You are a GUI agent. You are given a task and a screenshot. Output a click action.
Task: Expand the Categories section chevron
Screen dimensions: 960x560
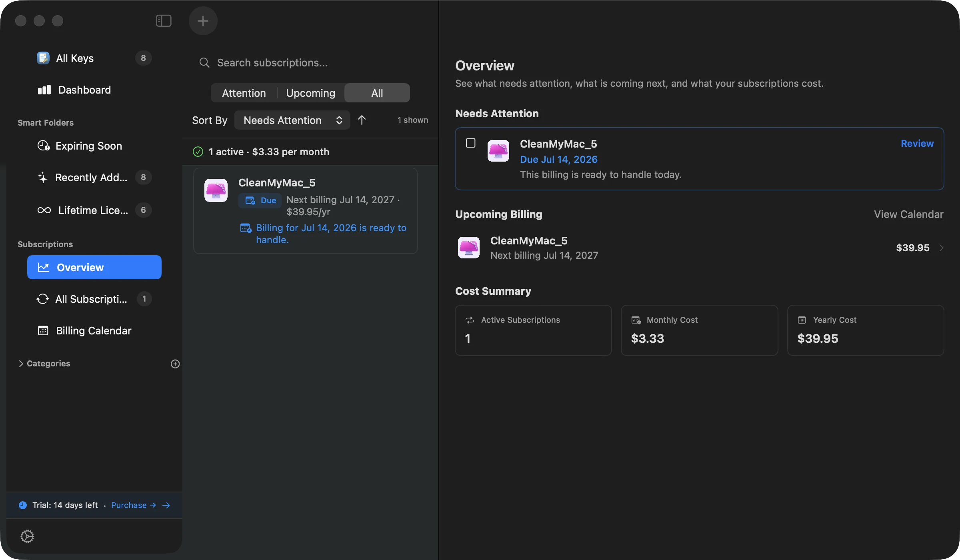[x=21, y=364]
